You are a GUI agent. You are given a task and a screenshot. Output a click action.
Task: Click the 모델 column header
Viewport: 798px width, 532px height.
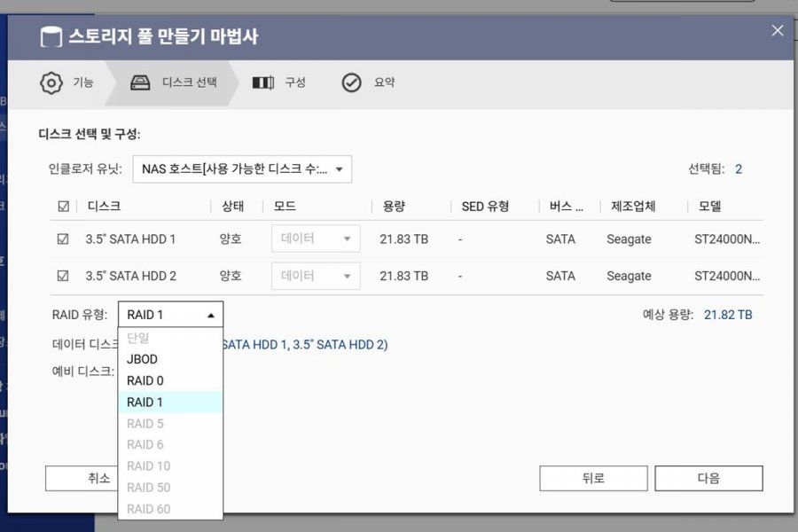click(x=709, y=207)
